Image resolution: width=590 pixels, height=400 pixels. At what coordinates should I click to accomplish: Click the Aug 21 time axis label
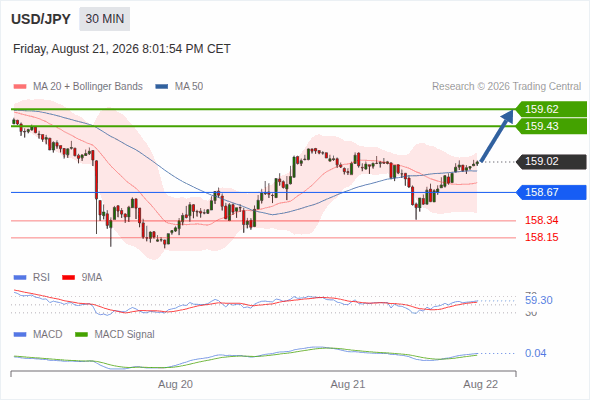pos(348,385)
